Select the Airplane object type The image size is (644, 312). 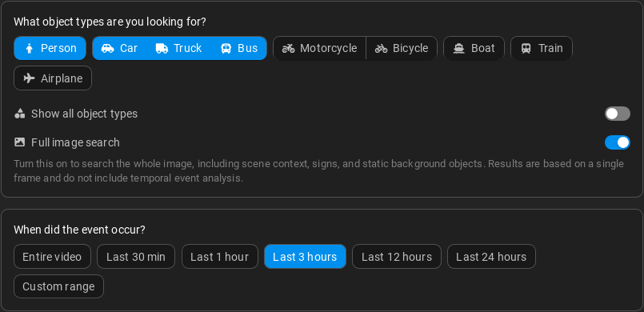(x=53, y=78)
